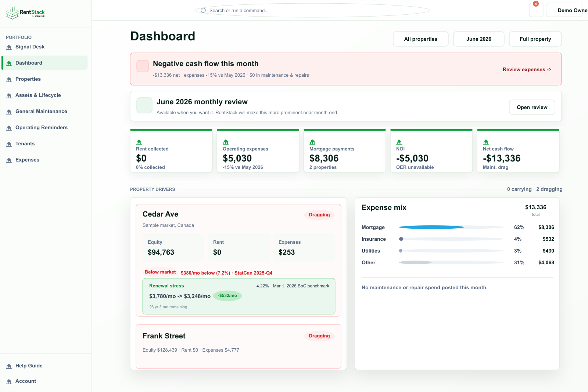588x392 pixels.
Task: Focus the Search or run a command field
Action: tap(312, 10)
